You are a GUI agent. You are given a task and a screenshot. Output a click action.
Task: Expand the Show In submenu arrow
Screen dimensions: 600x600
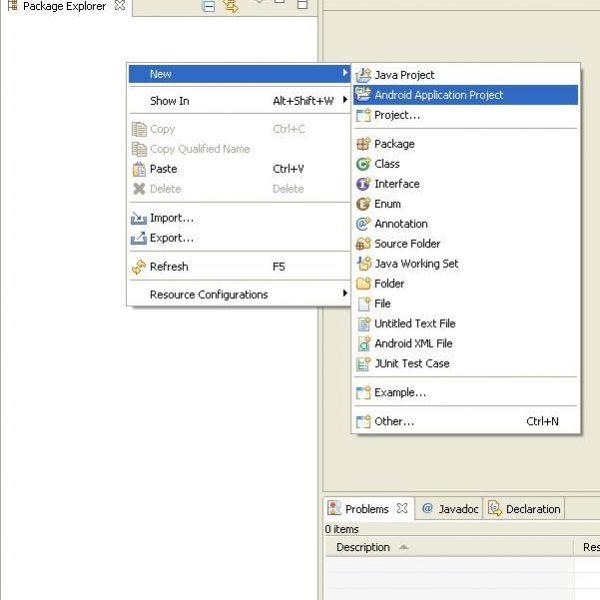345,100
